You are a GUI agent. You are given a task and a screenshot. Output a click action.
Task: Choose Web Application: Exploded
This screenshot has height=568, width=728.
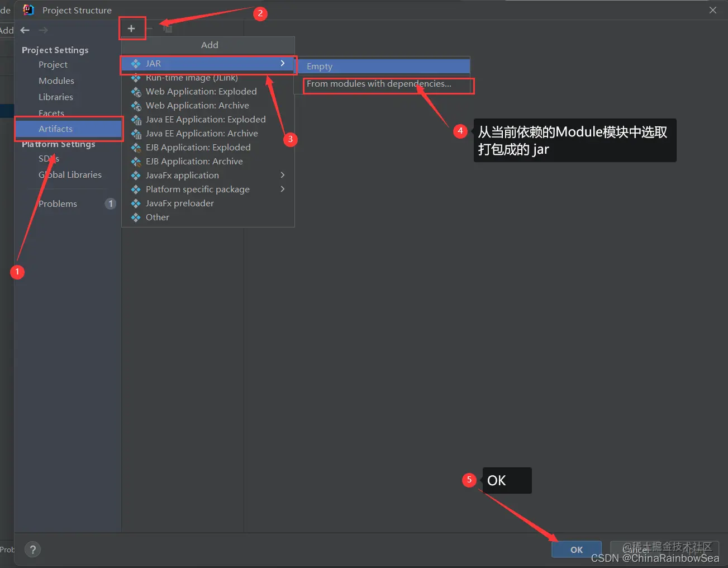point(208,92)
